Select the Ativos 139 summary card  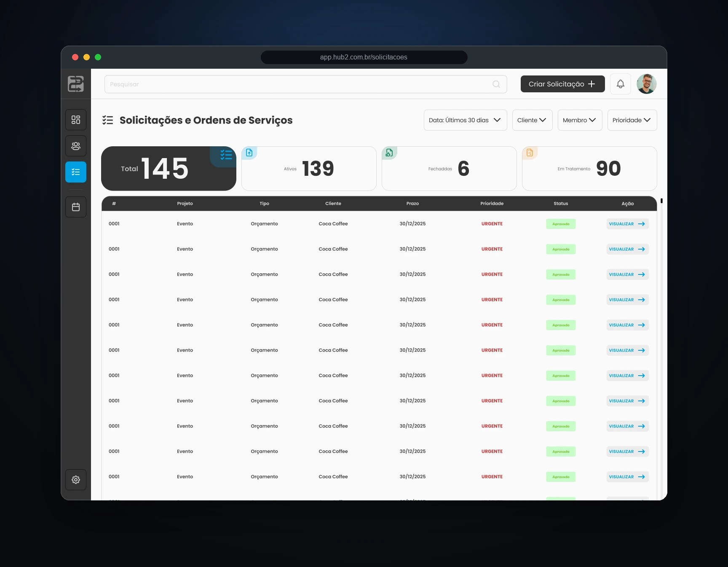(309, 169)
